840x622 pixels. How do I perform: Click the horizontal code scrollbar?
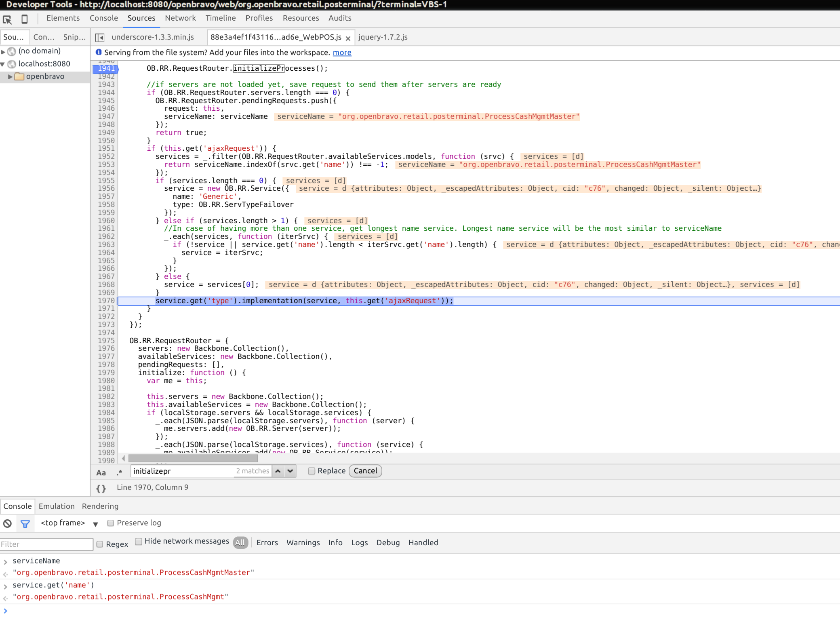(193, 458)
